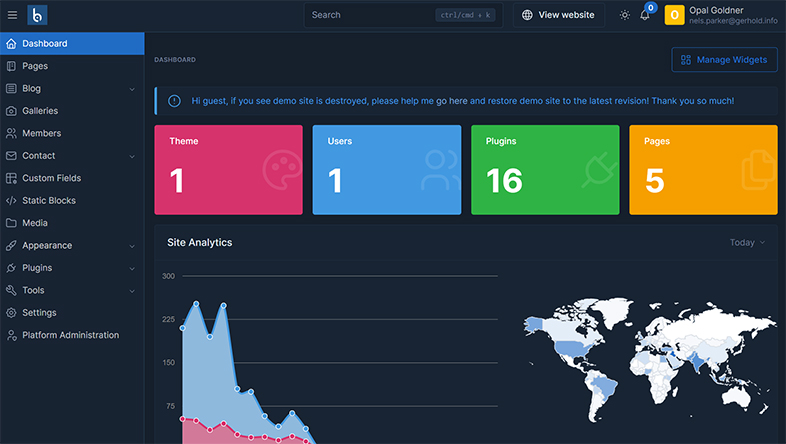
Task: Click the Contact envelope icon
Action: (11, 156)
